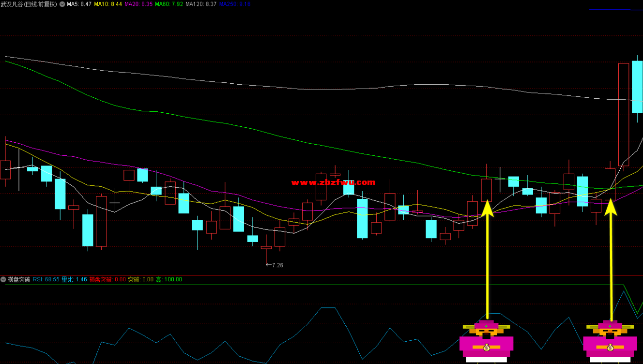Screen dimensions: 643x364
Task: Select the yellow MA10: 8.44 label
Action: [x=108, y=4]
